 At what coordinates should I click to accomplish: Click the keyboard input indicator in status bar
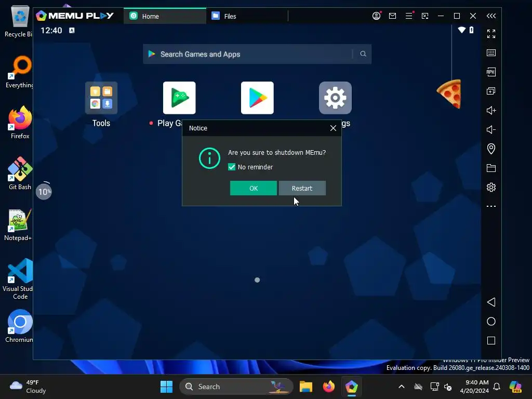pos(72,31)
